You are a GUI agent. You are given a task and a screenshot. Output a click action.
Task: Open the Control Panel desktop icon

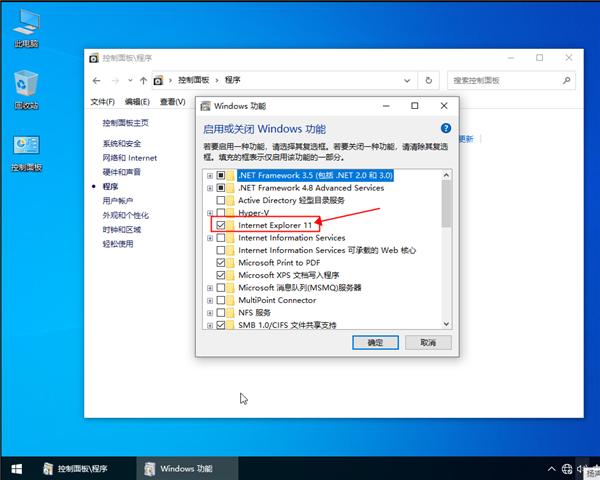tap(26, 153)
